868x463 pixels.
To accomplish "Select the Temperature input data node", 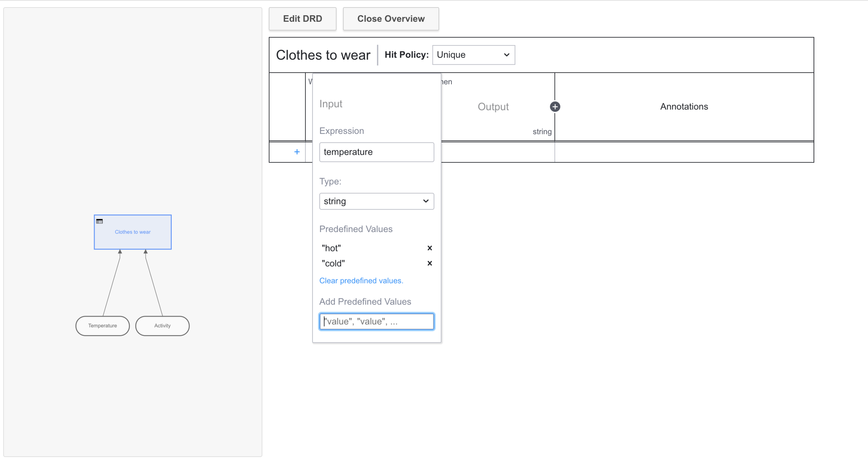I will pyautogui.click(x=102, y=325).
